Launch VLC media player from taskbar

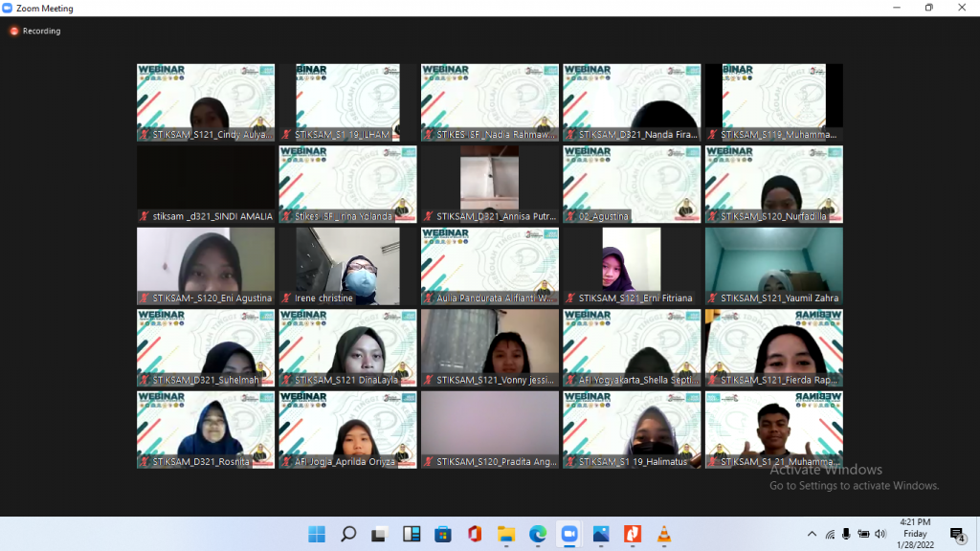pos(663,534)
